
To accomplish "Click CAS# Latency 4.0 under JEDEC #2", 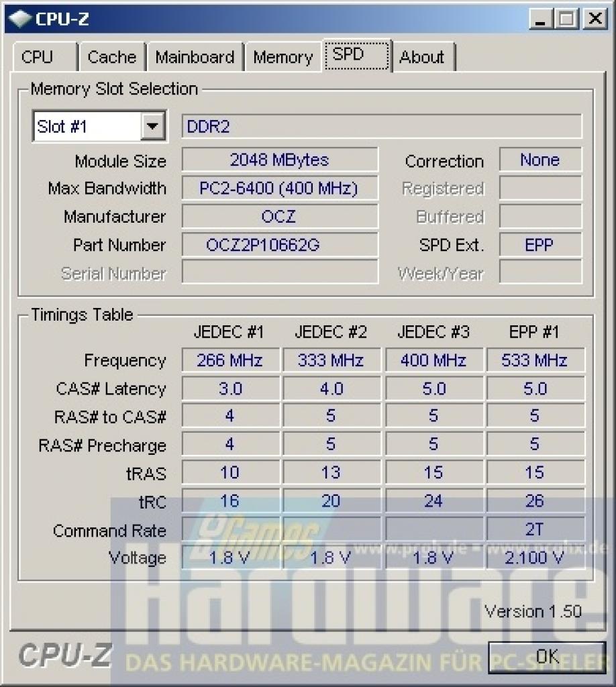I will click(x=331, y=389).
